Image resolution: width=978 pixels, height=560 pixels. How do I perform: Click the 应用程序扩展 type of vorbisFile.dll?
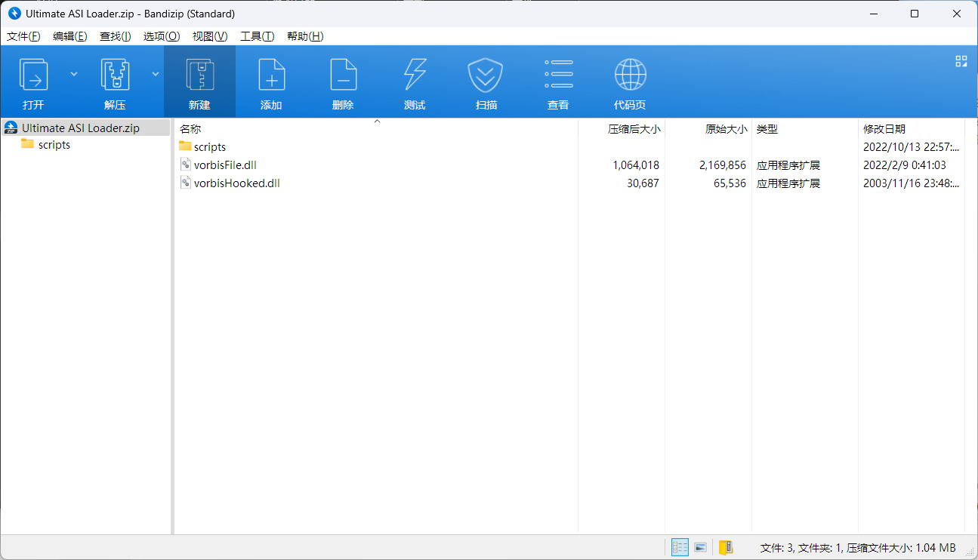click(788, 165)
